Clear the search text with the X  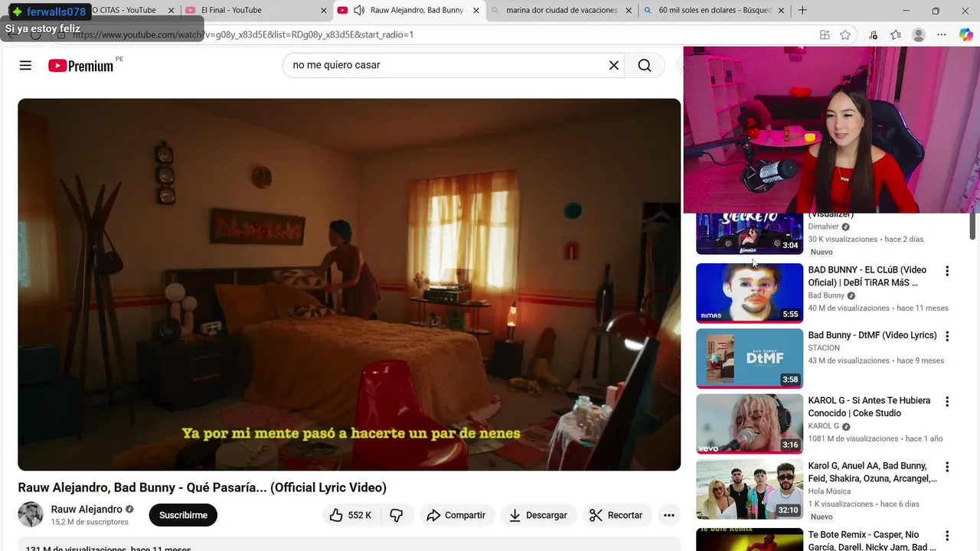(613, 65)
